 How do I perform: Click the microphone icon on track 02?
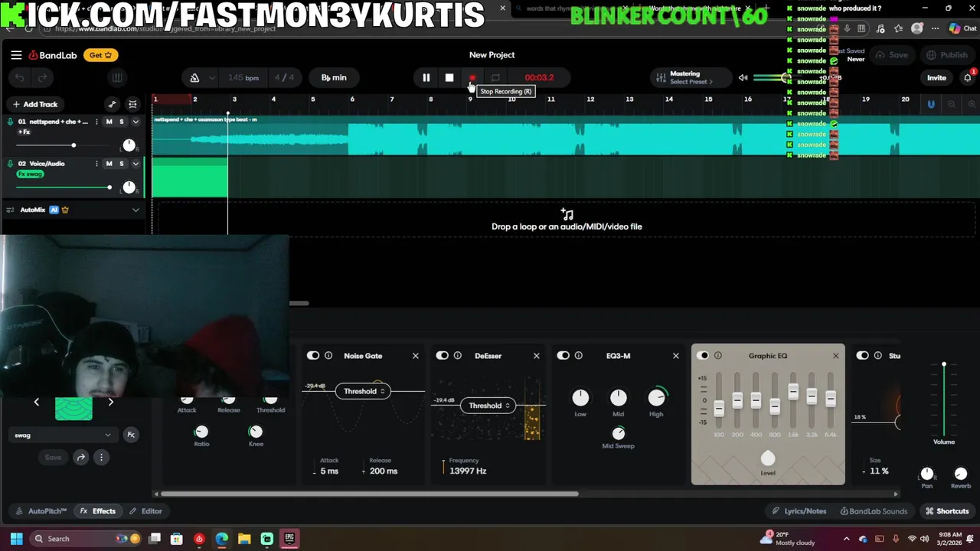coord(11,164)
